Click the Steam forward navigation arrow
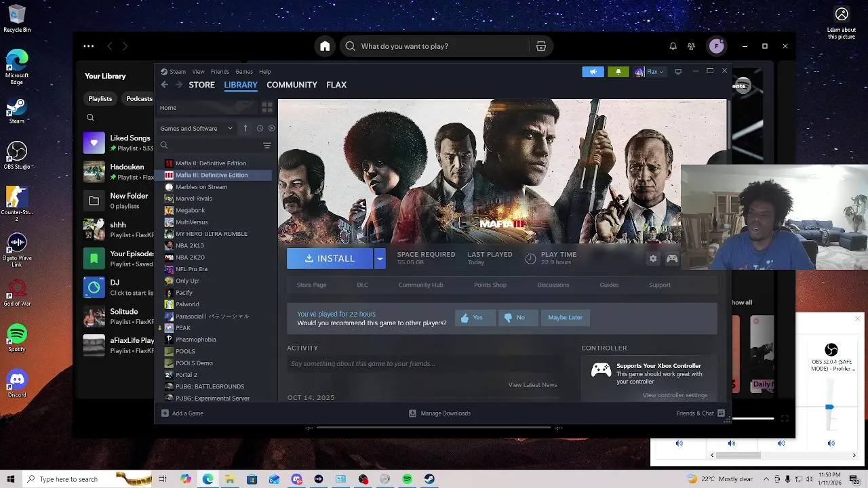 pyautogui.click(x=179, y=85)
